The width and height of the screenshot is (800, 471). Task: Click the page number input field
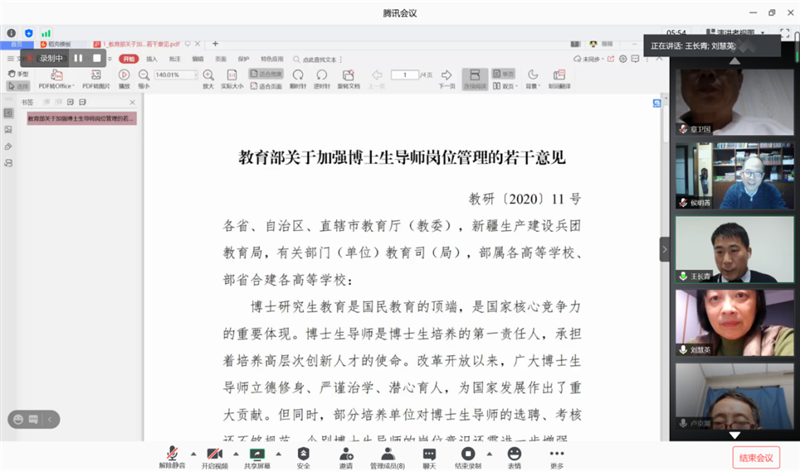[x=405, y=75]
